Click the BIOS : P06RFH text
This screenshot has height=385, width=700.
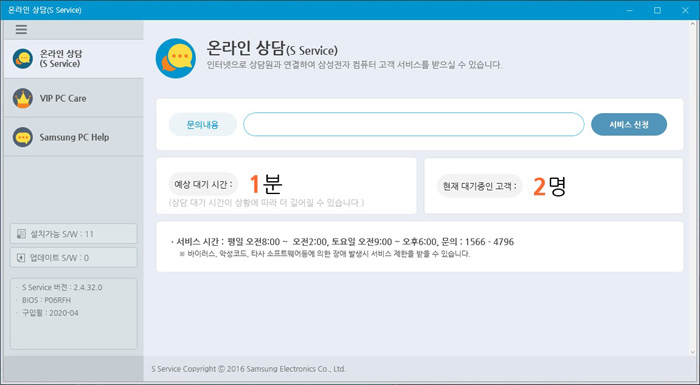pyautogui.click(x=46, y=300)
